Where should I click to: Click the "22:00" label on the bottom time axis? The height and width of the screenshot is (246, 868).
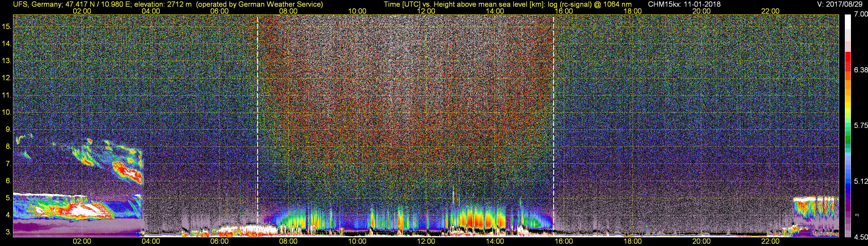click(770, 241)
